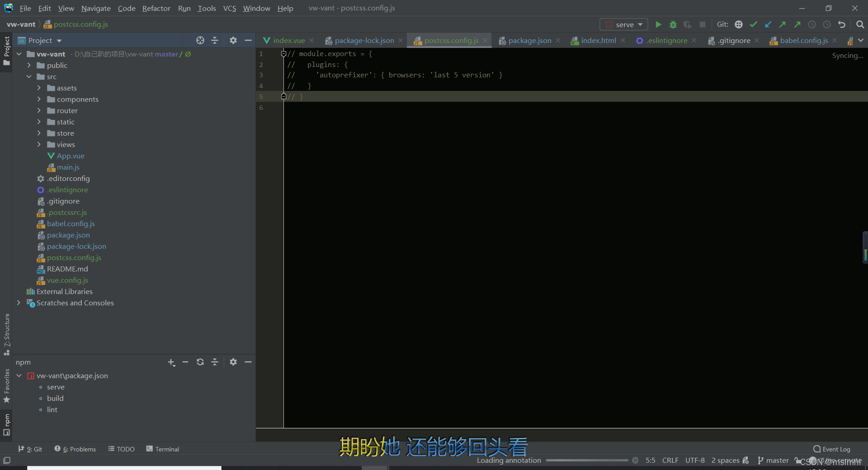Push changes with green arrow icon
This screenshot has width=868, height=470.
(783, 24)
